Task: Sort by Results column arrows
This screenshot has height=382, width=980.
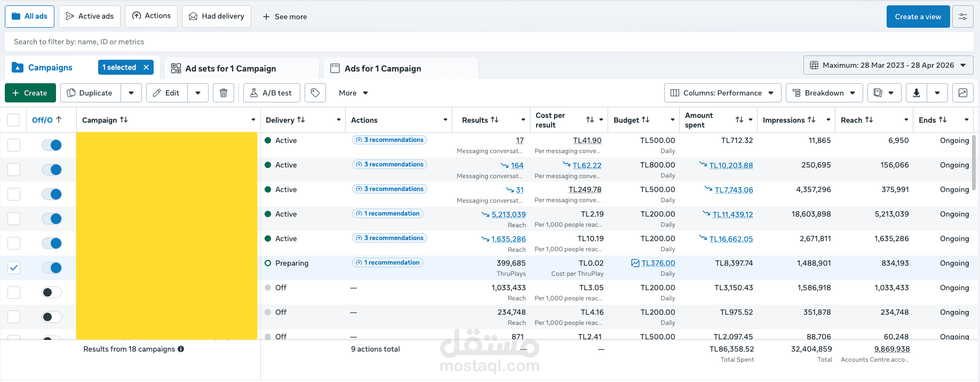Action: [x=495, y=120]
